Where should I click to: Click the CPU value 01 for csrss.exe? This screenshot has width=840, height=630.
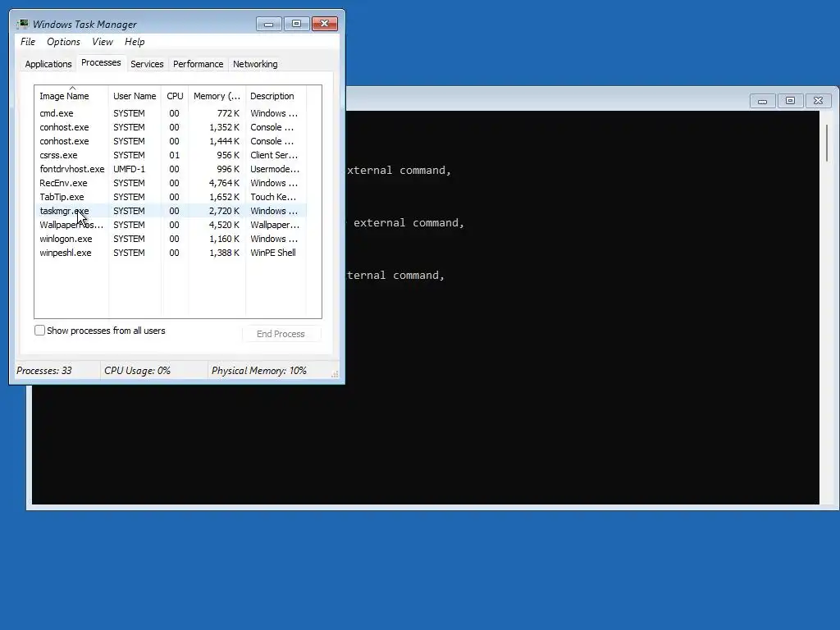click(174, 155)
